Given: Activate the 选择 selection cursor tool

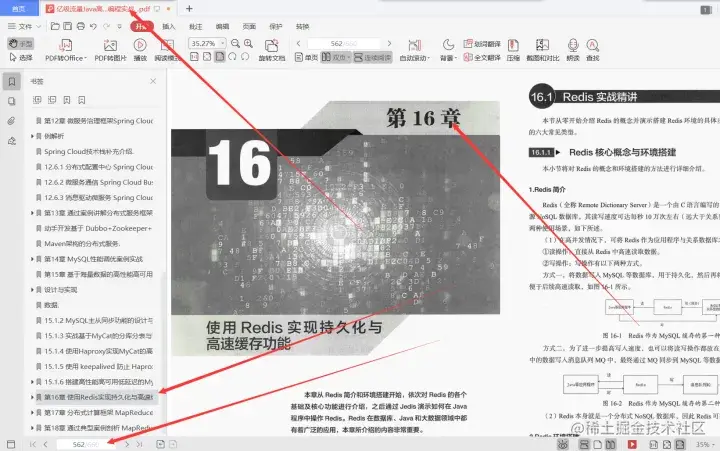Looking at the screenshot, I should 21,57.
